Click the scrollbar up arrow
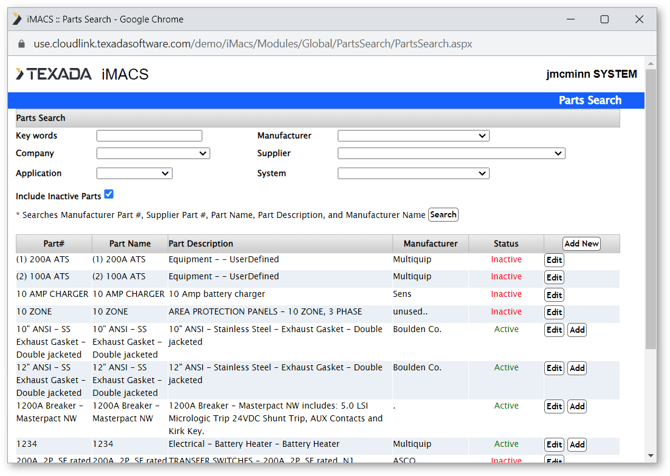This screenshot has width=670, height=476. pos(651,64)
